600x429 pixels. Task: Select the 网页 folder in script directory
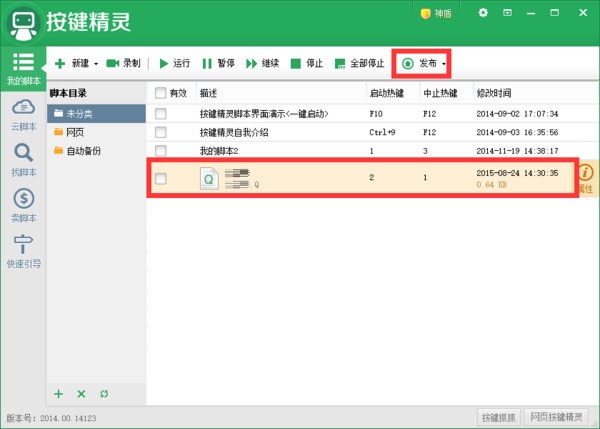tap(75, 132)
